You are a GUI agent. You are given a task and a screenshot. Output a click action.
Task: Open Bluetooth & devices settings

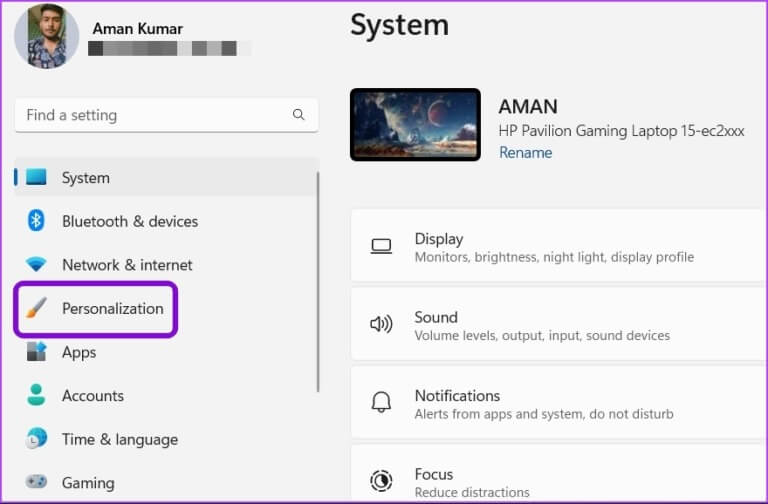click(167, 221)
